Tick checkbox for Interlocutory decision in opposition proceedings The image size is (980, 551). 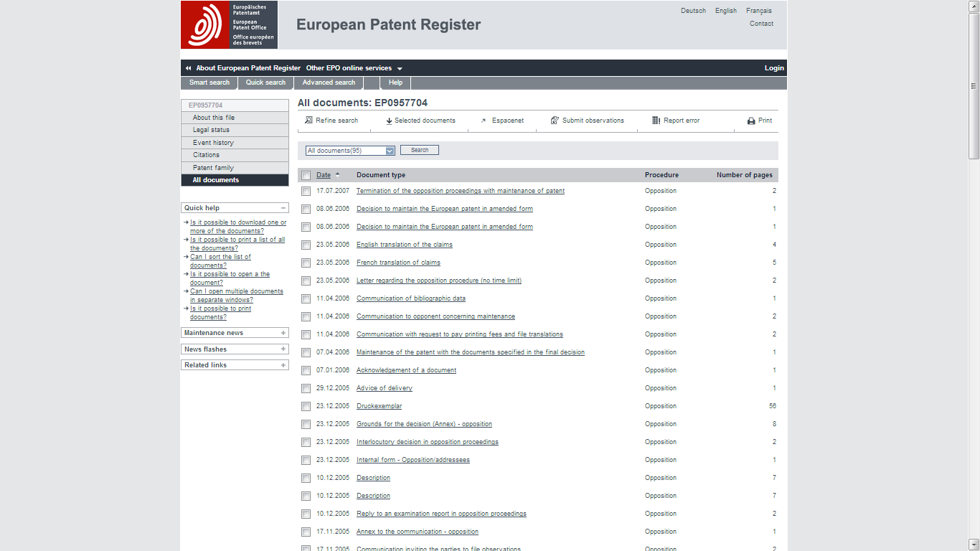[x=306, y=443]
